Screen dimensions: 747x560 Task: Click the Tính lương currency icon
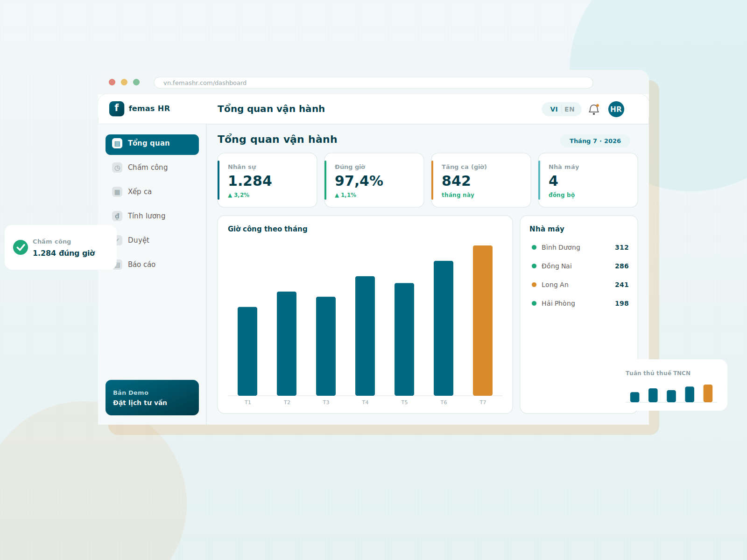pos(117,216)
